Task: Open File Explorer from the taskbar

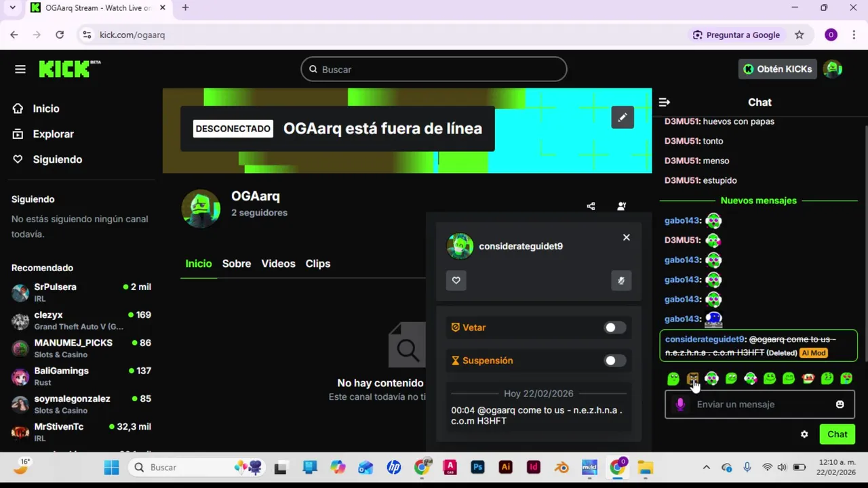Action: coord(644,467)
